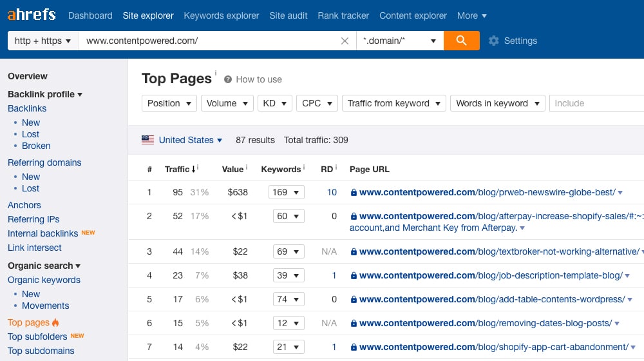Click the United States flag icon
Image resolution: width=644 pixels, height=361 pixels.
click(147, 140)
